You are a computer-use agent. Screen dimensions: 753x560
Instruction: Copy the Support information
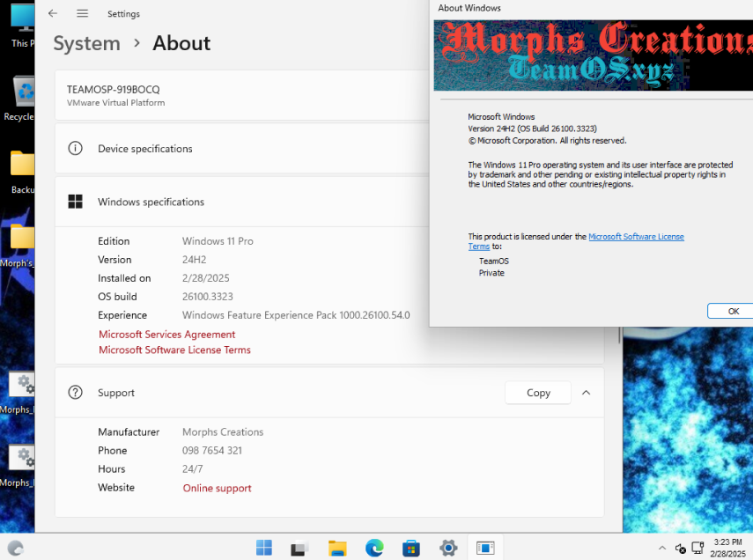(x=538, y=393)
